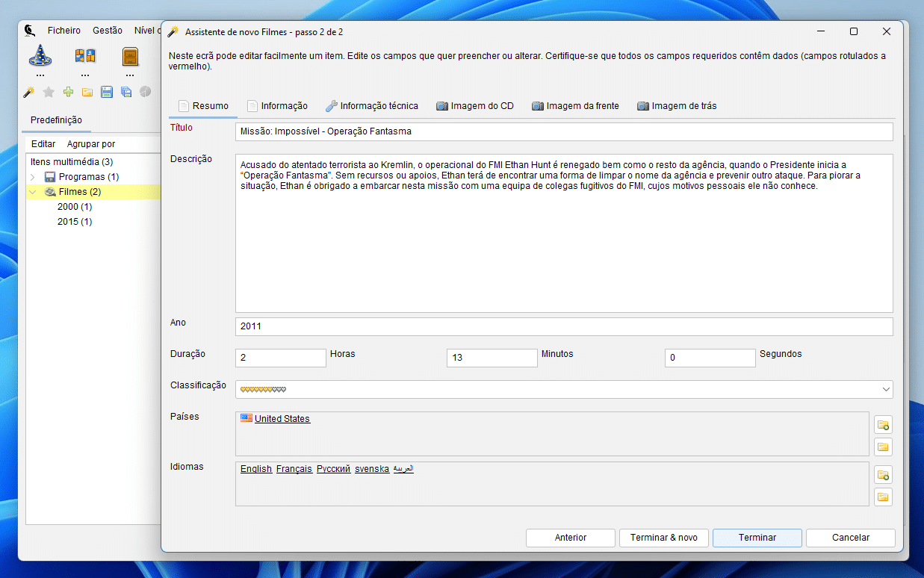Viewport: 924px width, 578px height.
Task: Collapse the Filmes (2) tree node
Action: 33,192
